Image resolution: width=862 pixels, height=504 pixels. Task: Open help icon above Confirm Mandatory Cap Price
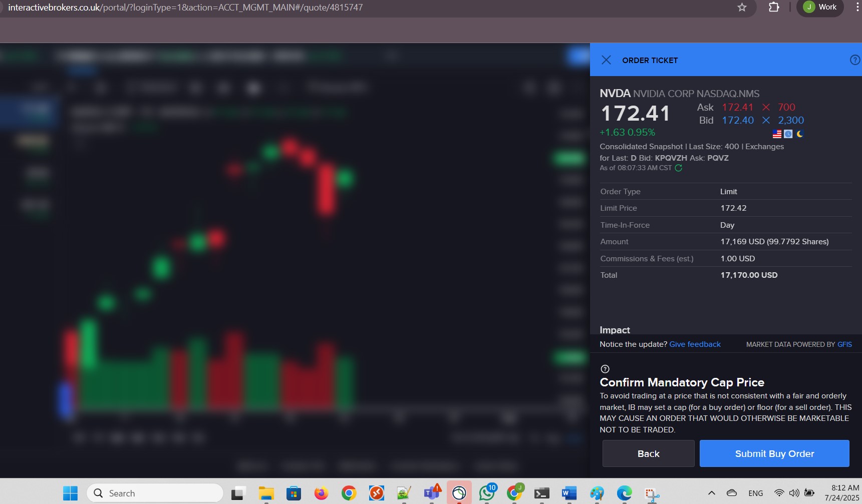pyautogui.click(x=605, y=369)
